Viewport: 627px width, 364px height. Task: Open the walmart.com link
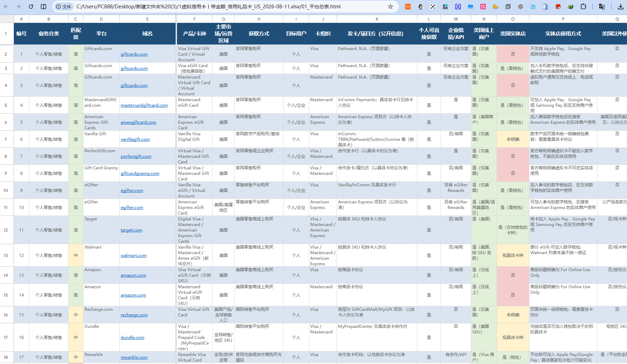[x=134, y=256]
